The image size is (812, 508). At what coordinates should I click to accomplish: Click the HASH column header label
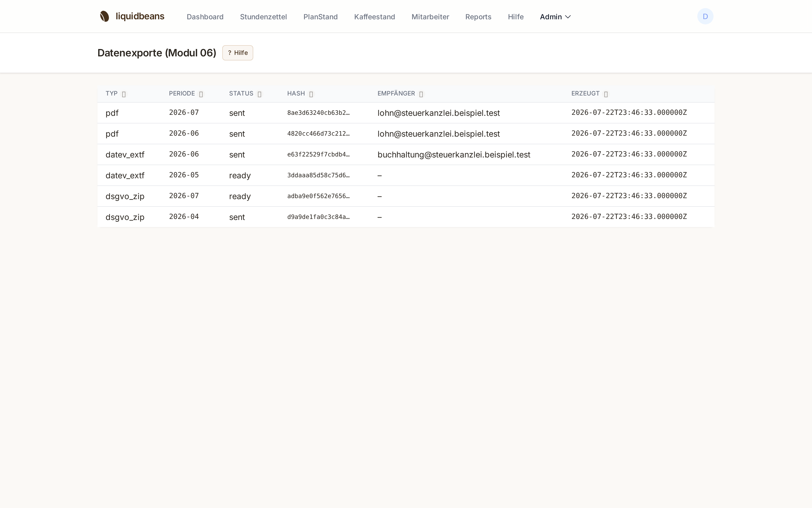[x=296, y=93]
